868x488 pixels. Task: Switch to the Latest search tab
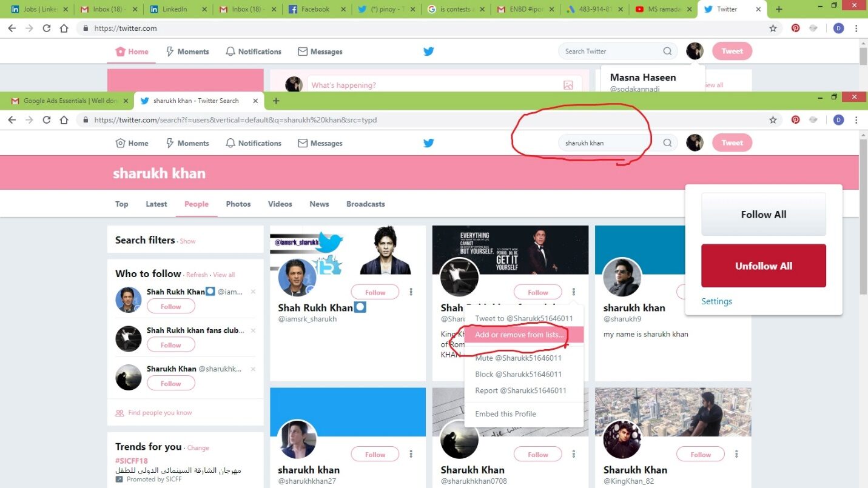click(x=156, y=204)
